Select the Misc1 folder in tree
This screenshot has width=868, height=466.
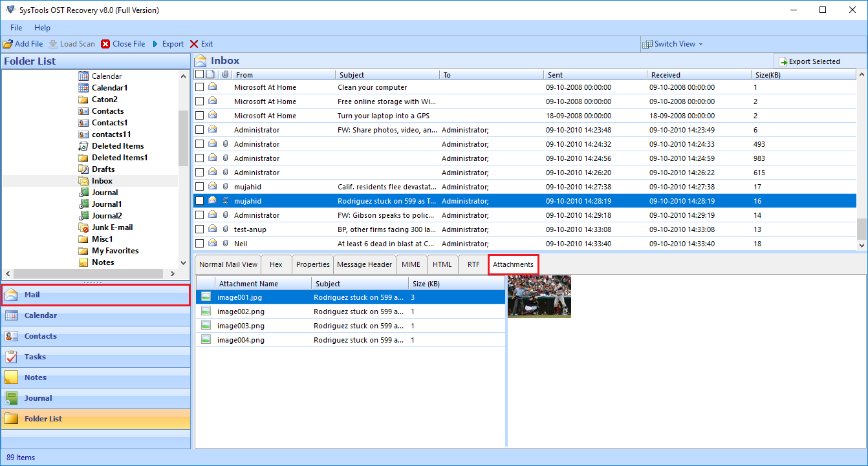[102, 239]
